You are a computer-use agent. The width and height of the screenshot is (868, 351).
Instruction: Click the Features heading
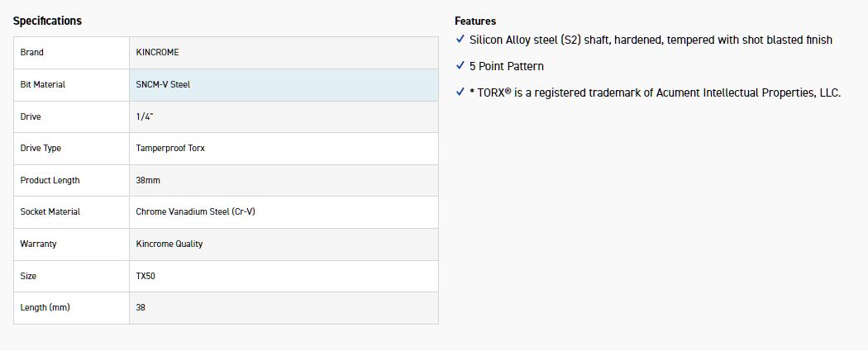pos(475,21)
